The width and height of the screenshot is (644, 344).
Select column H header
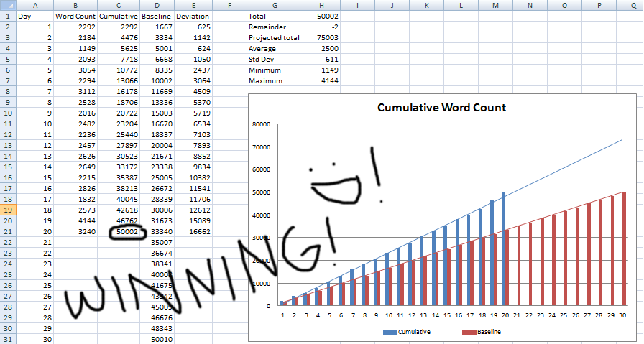coord(321,5)
